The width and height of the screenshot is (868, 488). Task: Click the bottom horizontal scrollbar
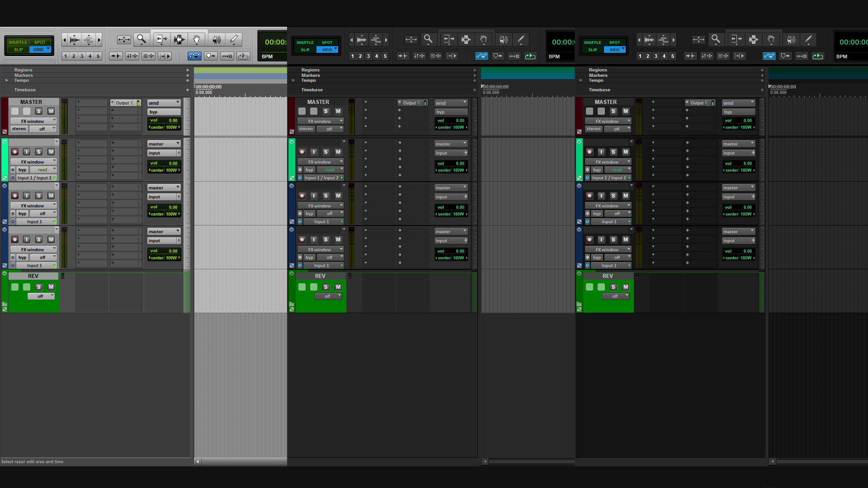[240, 462]
